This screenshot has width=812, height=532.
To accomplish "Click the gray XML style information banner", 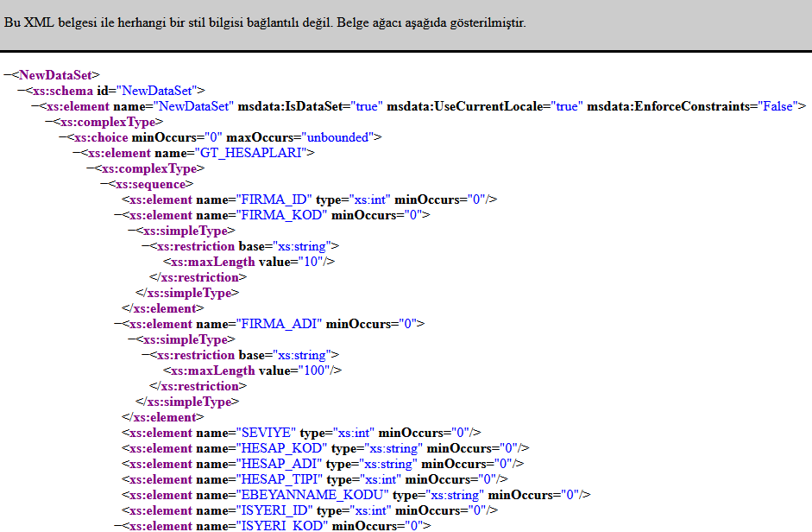I will 406,24.
